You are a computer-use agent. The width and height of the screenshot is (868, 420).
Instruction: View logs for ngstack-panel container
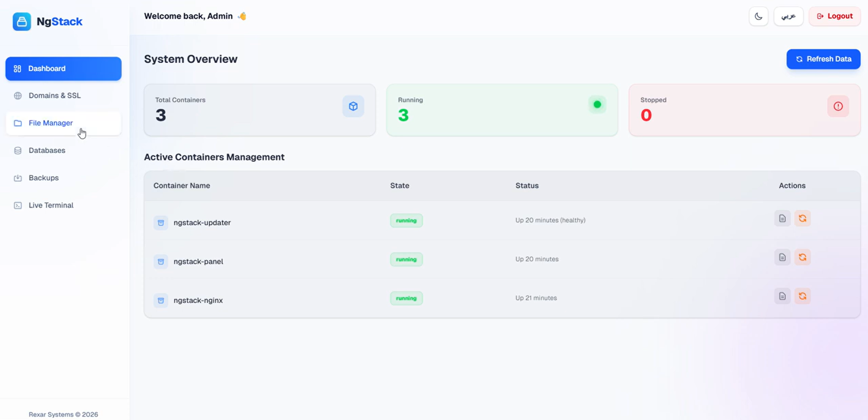tap(782, 257)
